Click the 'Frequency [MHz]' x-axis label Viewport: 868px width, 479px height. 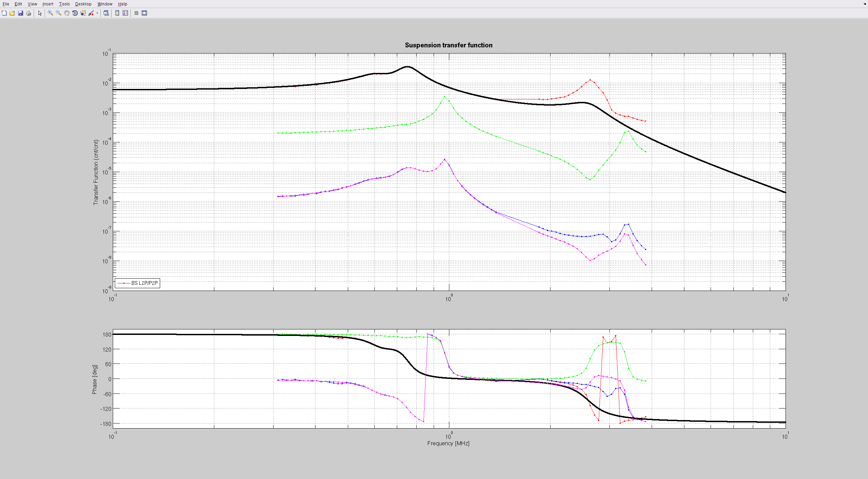448,443
